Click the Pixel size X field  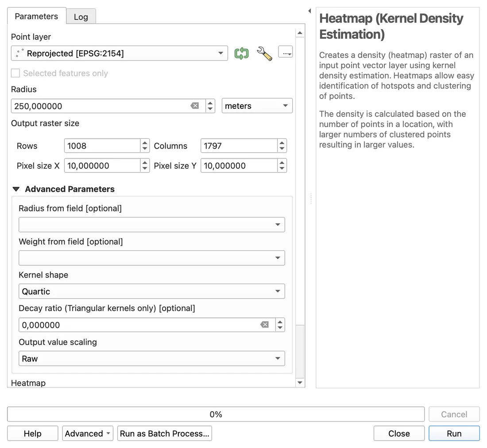click(102, 166)
